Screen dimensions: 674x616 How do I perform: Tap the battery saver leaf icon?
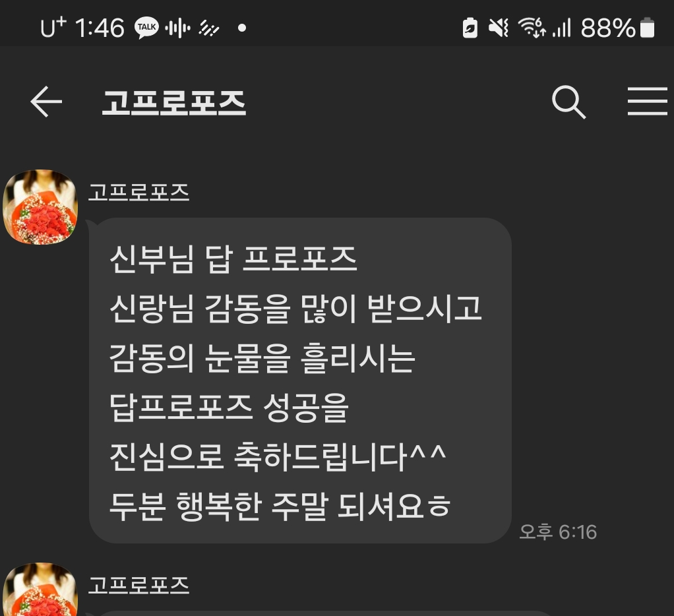pos(470,28)
